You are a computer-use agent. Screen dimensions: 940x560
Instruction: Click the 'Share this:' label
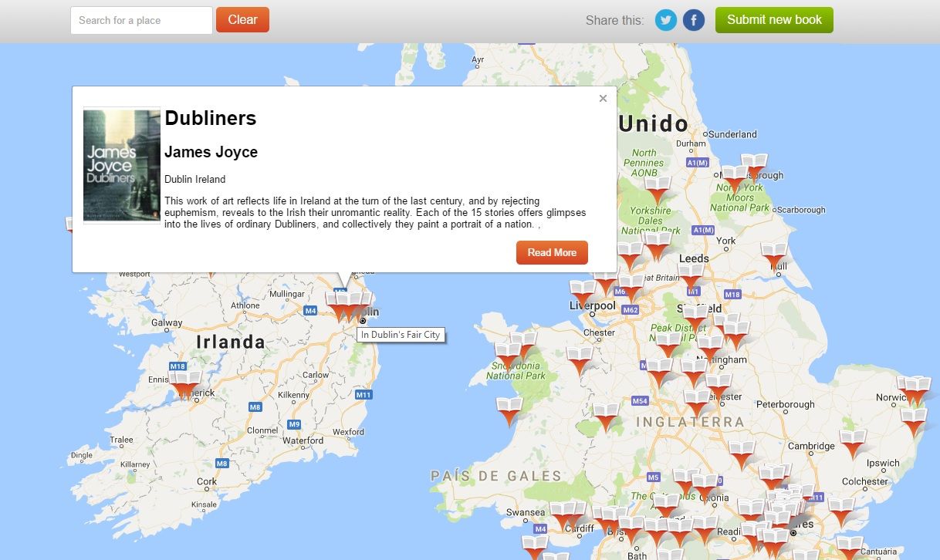click(x=614, y=20)
